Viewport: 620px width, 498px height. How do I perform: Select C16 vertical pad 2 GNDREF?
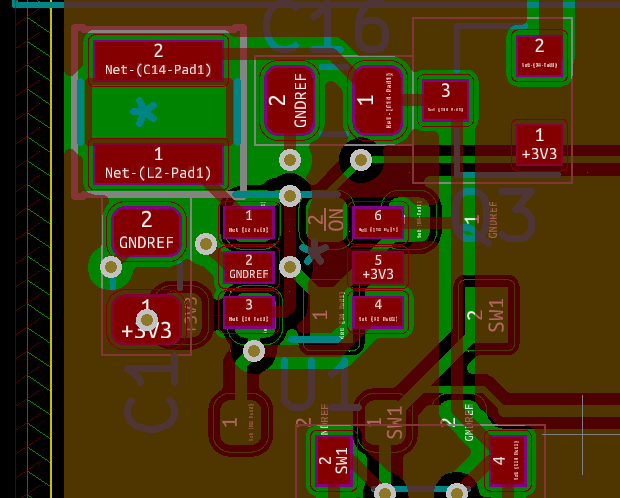290,100
